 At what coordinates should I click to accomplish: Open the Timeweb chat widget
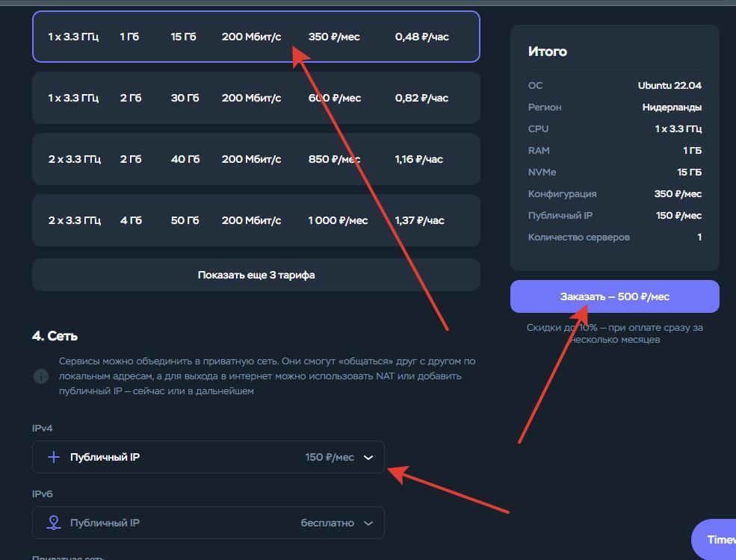coord(715,539)
